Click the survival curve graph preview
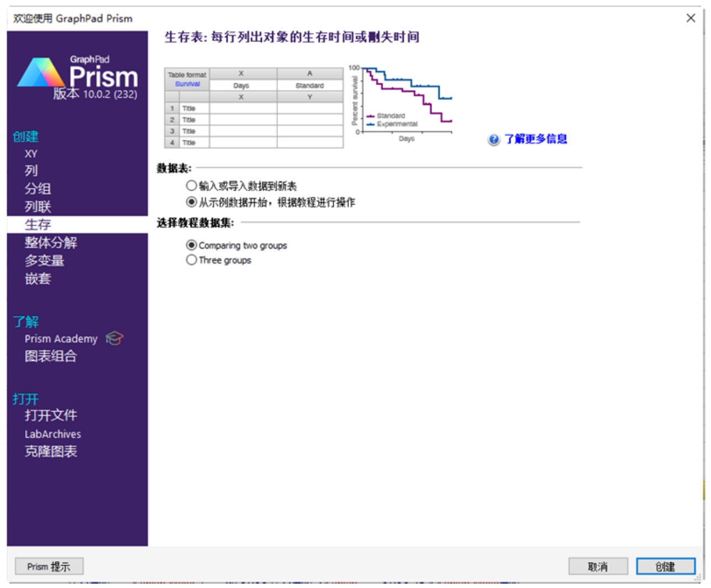The width and height of the screenshot is (711, 588). coord(402,103)
